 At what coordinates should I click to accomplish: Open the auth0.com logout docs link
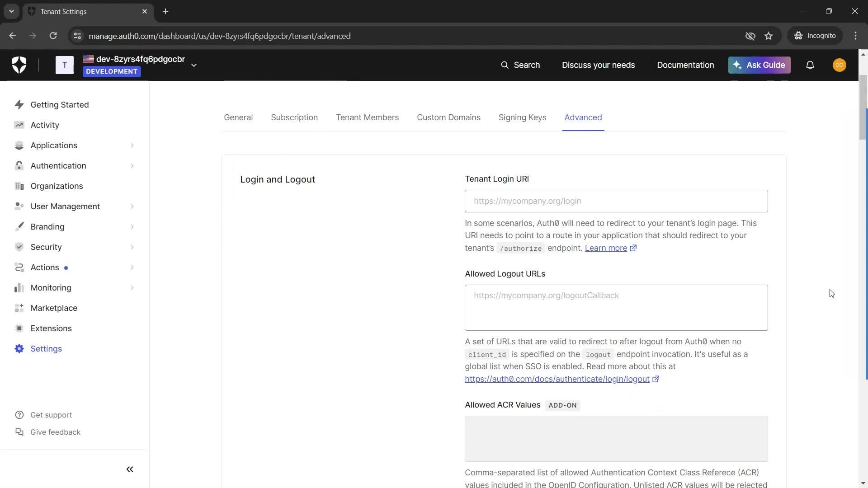pyautogui.click(x=562, y=379)
